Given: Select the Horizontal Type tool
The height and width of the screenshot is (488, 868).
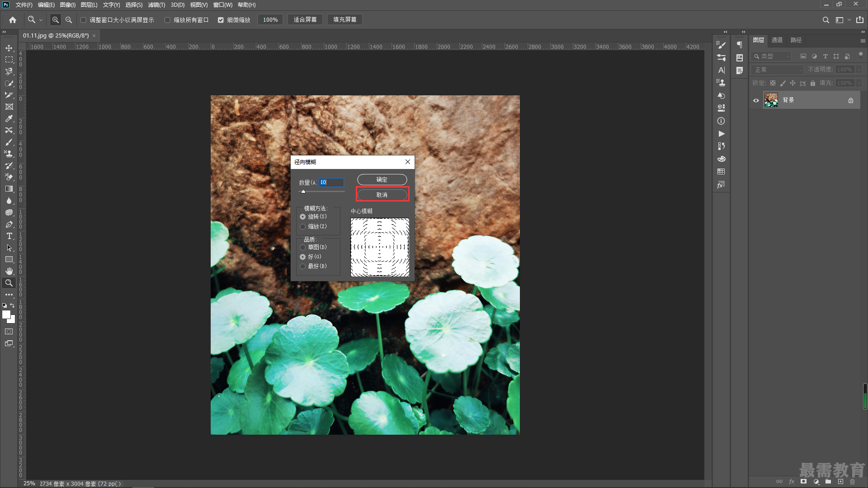Looking at the screenshot, I should 9,236.
